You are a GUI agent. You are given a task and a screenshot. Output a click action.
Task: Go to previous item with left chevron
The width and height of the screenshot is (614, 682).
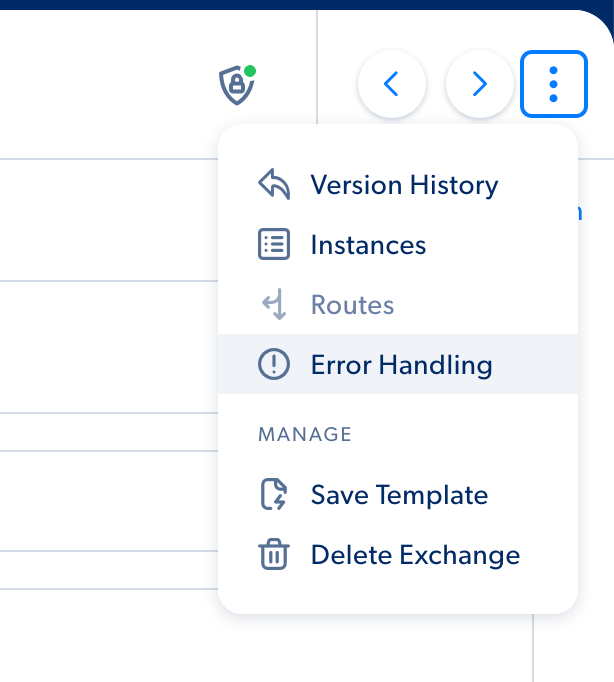tap(392, 84)
